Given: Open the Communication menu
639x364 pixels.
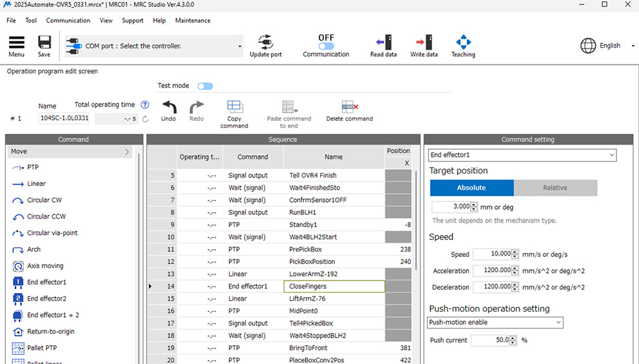Looking at the screenshot, I should 68,21.
